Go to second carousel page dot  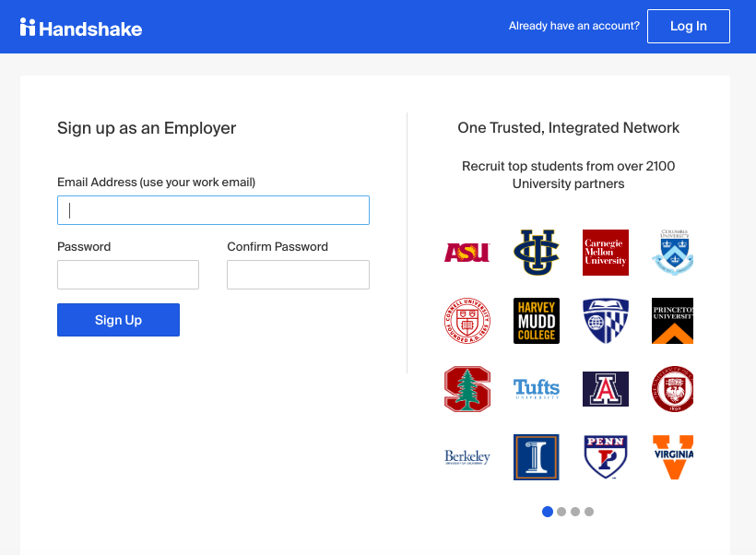click(561, 512)
